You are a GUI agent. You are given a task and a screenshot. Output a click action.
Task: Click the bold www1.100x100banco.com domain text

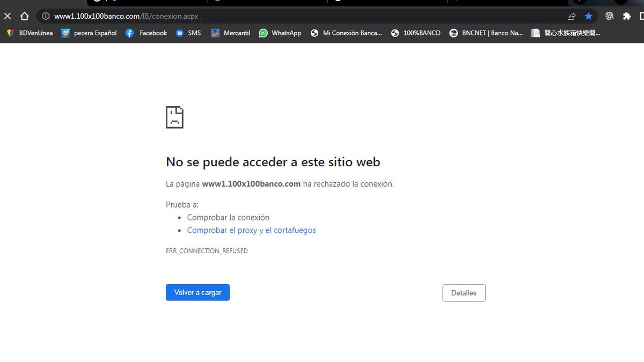tap(251, 184)
